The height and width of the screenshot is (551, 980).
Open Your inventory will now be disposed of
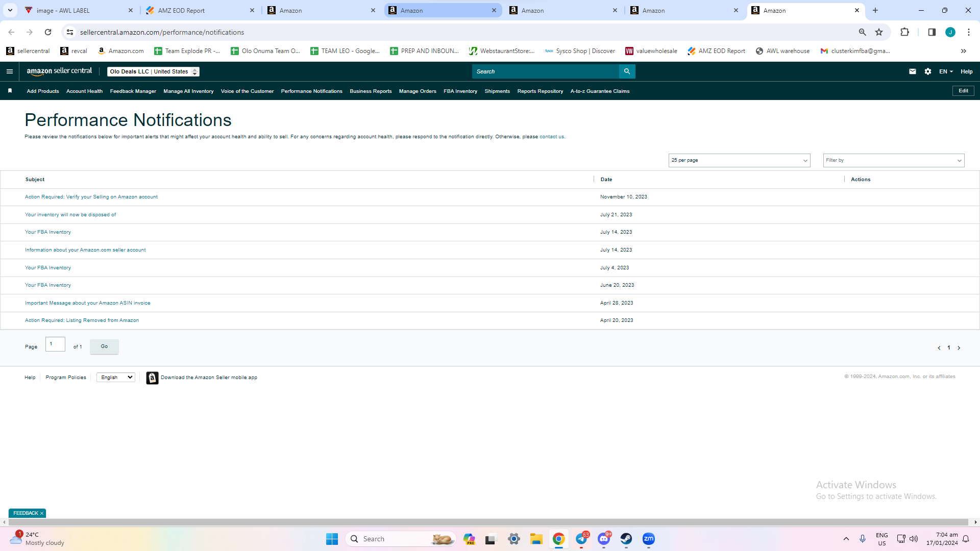pyautogui.click(x=70, y=215)
